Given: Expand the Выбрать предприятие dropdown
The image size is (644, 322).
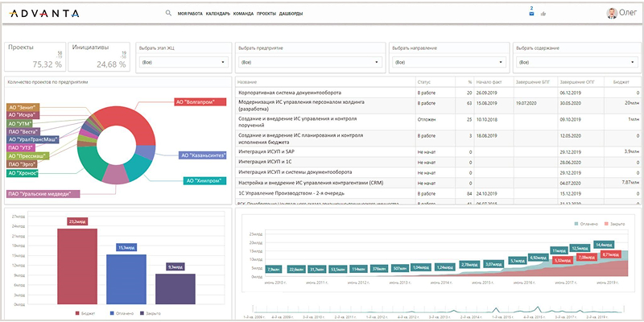Looking at the screenshot, I should 309,61.
